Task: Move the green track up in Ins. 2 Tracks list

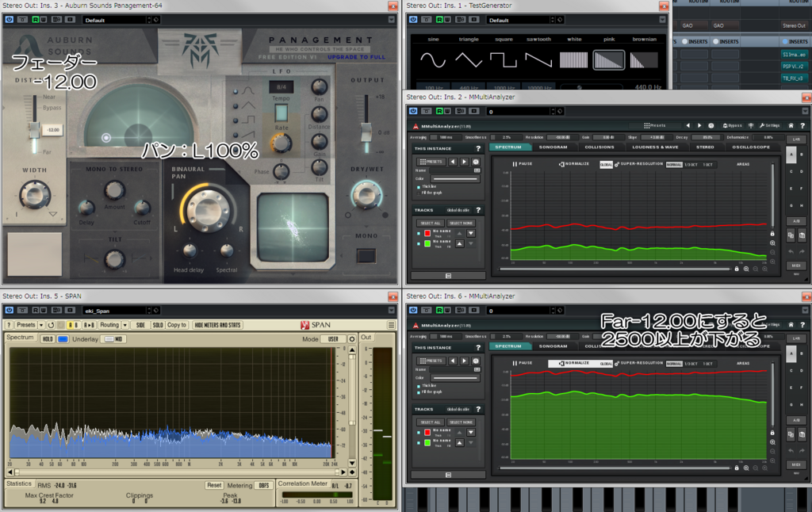Action: [x=460, y=243]
